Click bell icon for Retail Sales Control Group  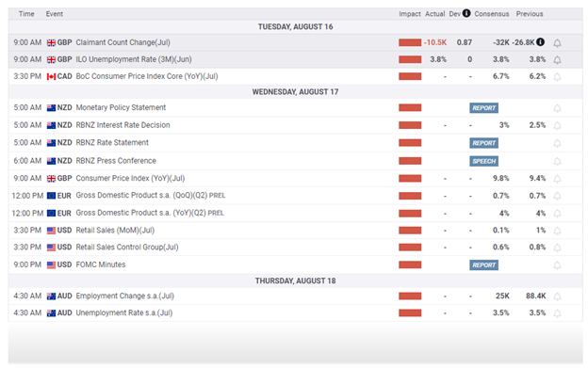tap(557, 248)
